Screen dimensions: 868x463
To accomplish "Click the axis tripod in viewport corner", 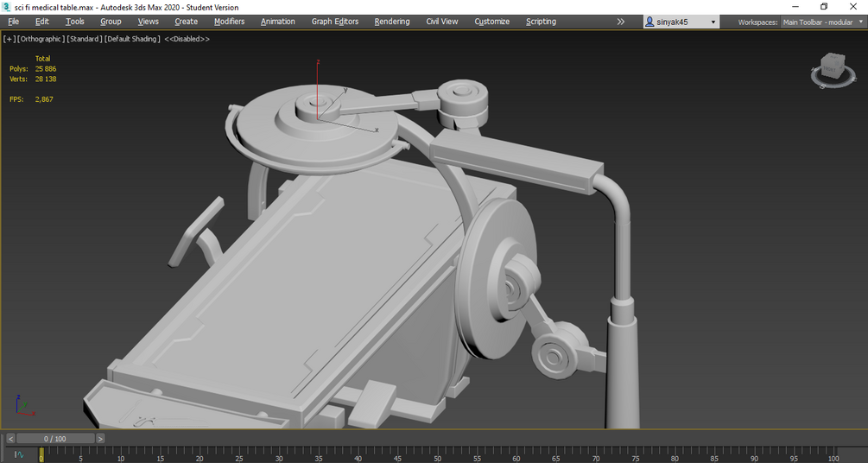I will click(24, 406).
